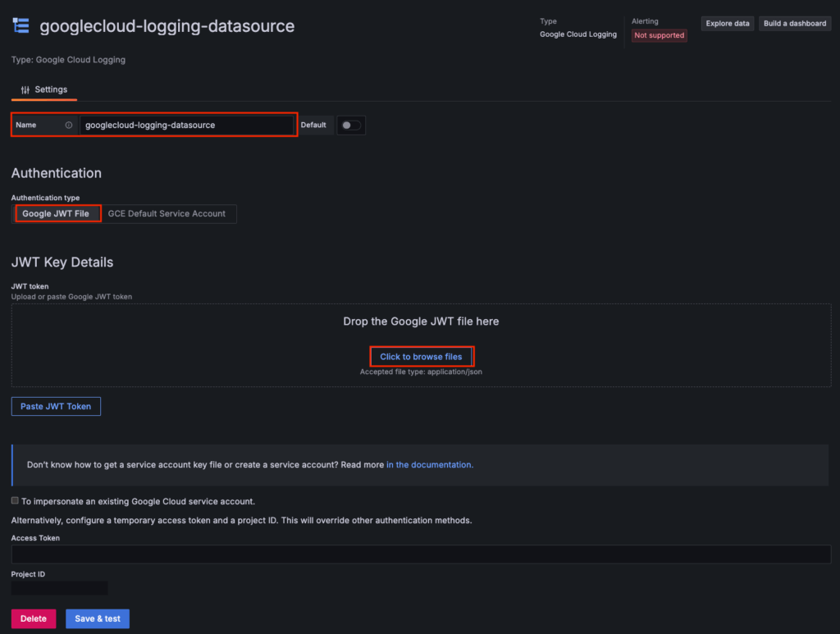Click the Access Token input field

pyautogui.click(x=421, y=554)
